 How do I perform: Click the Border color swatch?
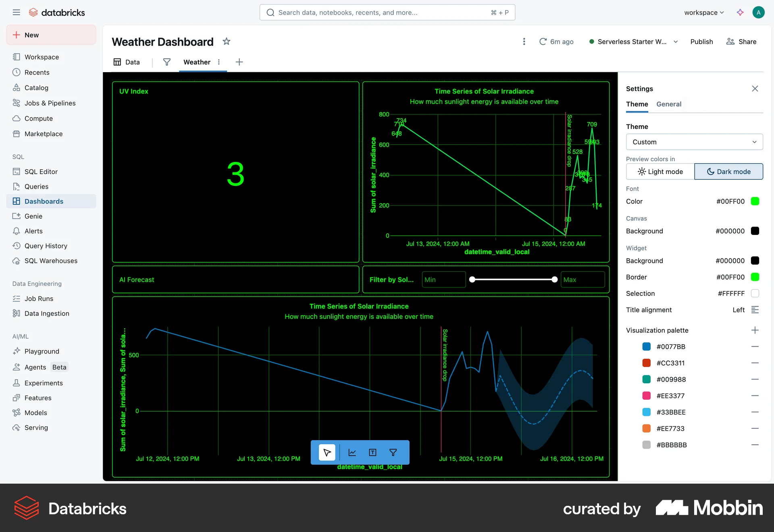pyautogui.click(x=755, y=277)
